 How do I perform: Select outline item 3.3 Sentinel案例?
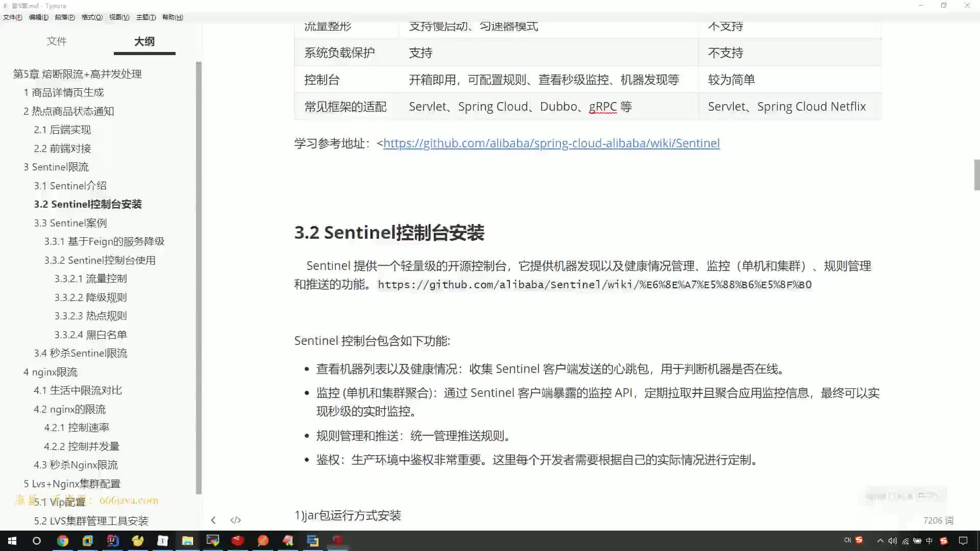[70, 223]
